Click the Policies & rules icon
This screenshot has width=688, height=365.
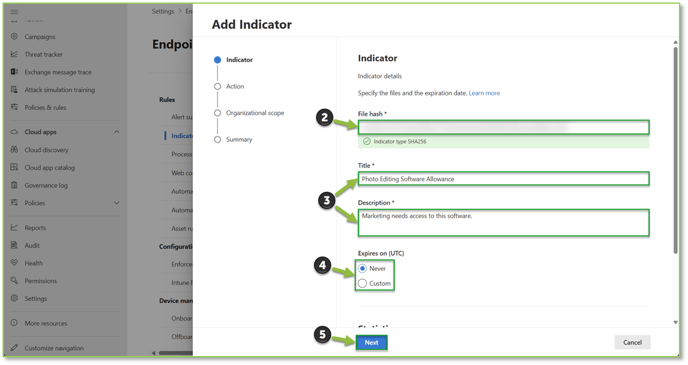point(14,107)
